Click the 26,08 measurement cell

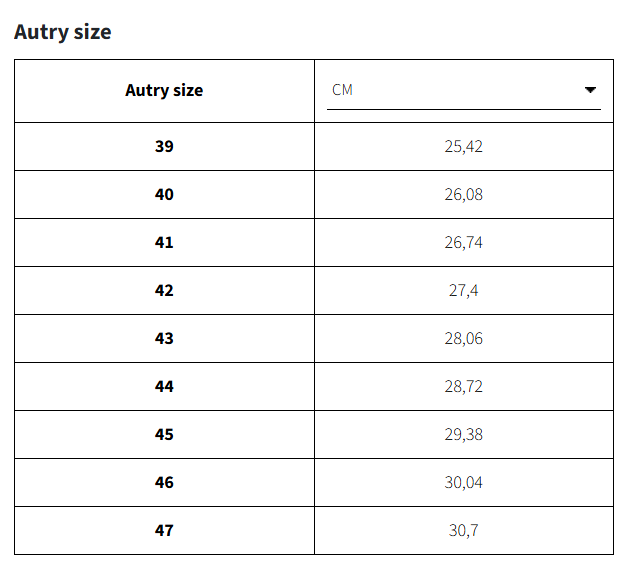pyautogui.click(x=463, y=194)
